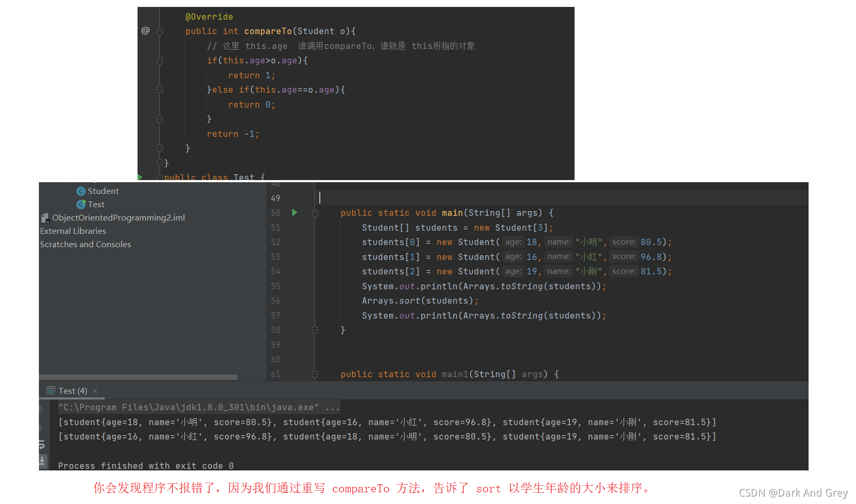Click the 'public static void main1' signature

450,375
